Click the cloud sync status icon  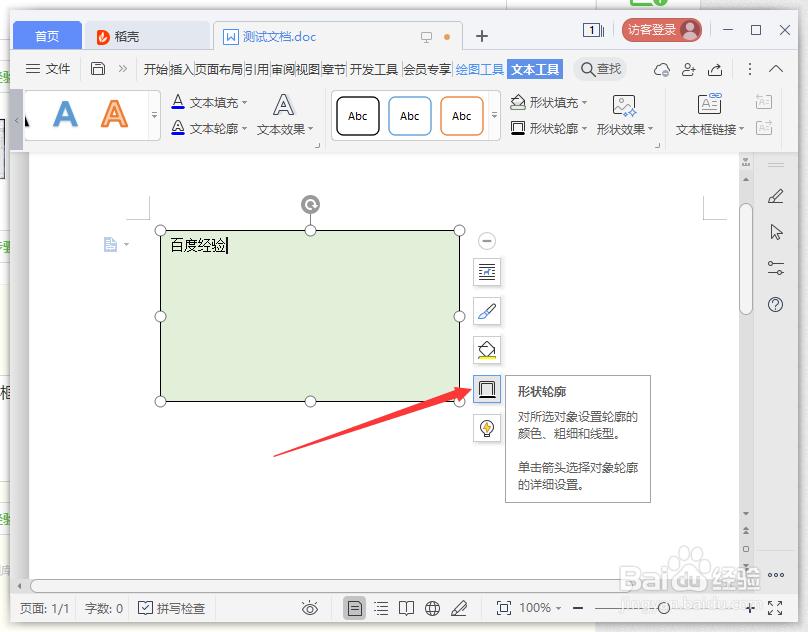click(662, 69)
